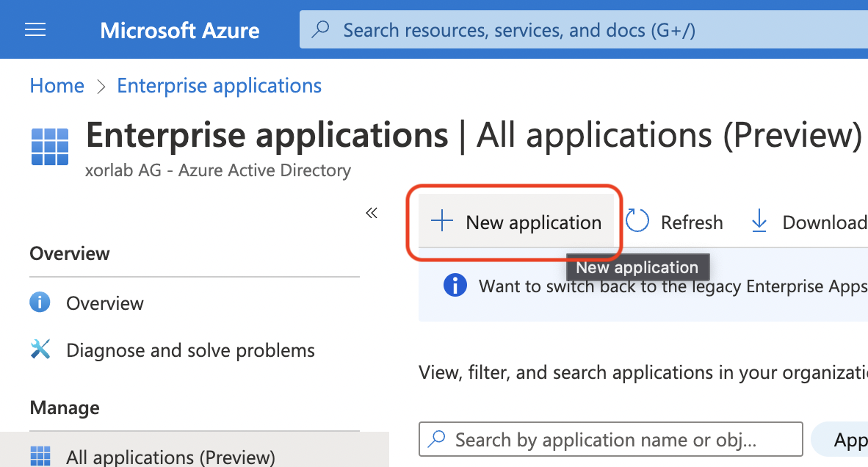Click the Refresh circular arrow icon
The height and width of the screenshot is (467, 868).
[637, 221]
